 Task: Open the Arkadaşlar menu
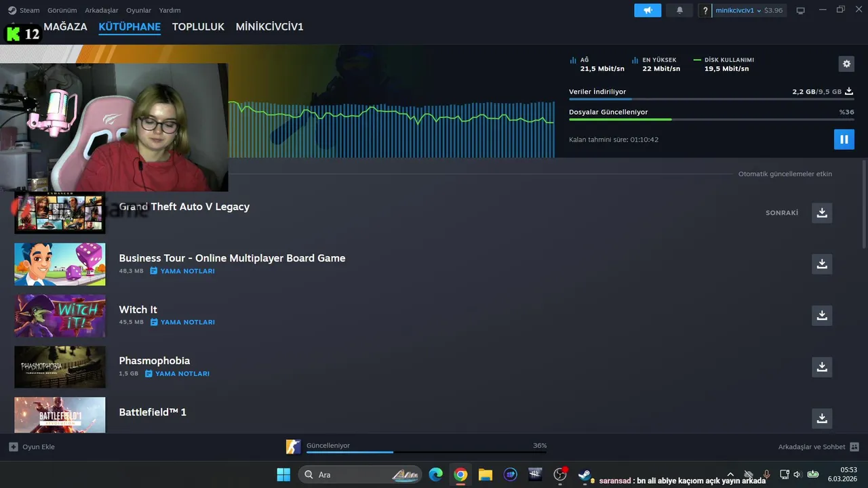click(102, 10)
